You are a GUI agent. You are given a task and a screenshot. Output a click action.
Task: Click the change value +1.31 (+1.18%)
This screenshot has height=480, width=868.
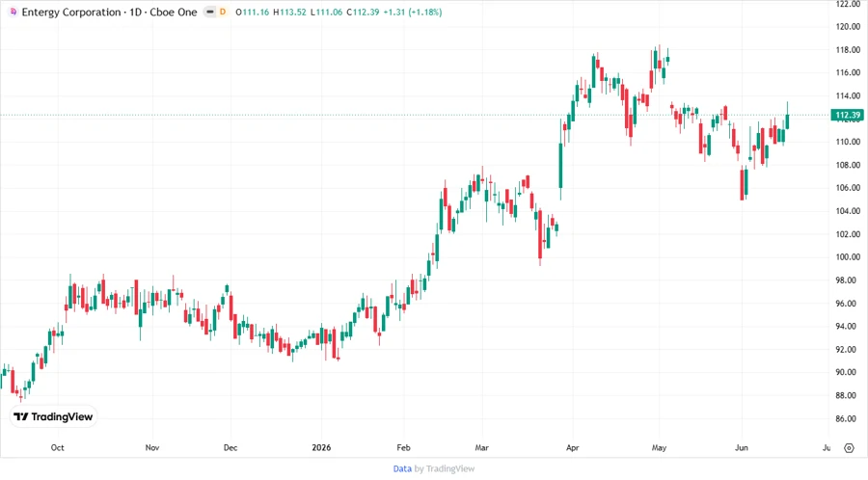413,13
